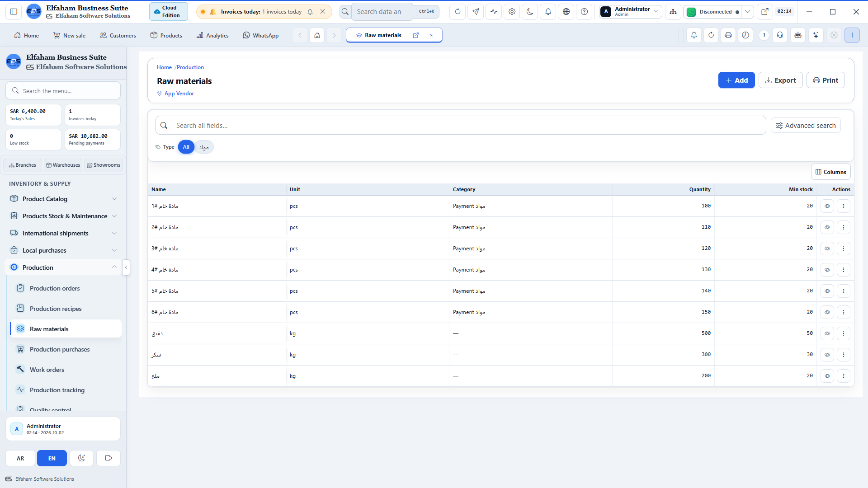Click the Add button

736,80
